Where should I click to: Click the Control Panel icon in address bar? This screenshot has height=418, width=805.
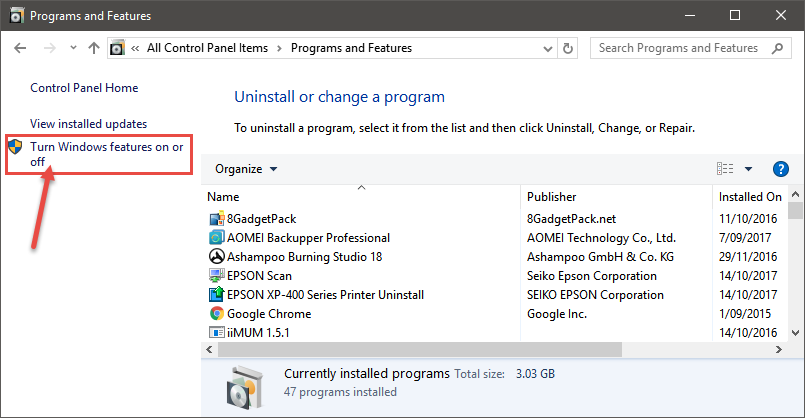click(118, 48)
